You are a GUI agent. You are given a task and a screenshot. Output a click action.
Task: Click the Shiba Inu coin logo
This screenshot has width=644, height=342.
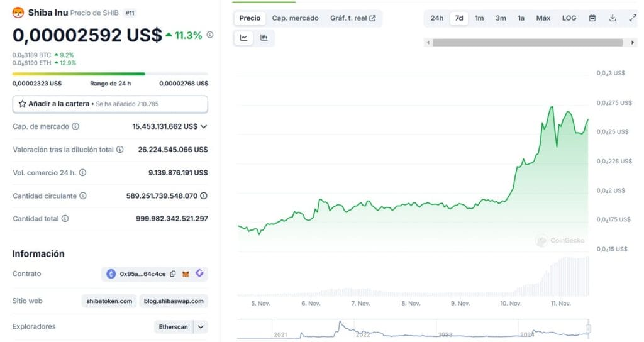pyautogui.click(x=18, y=13)
